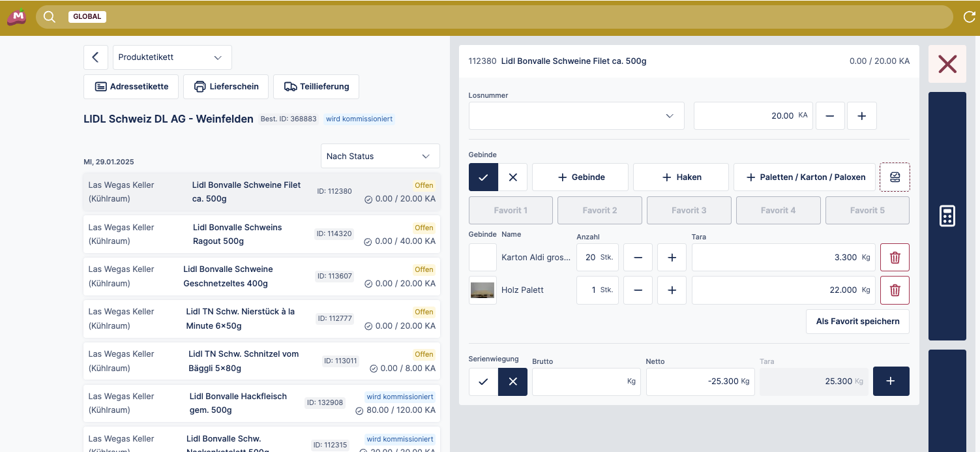
Task: Click Als Favorit speichern
Action: (857, 322)
